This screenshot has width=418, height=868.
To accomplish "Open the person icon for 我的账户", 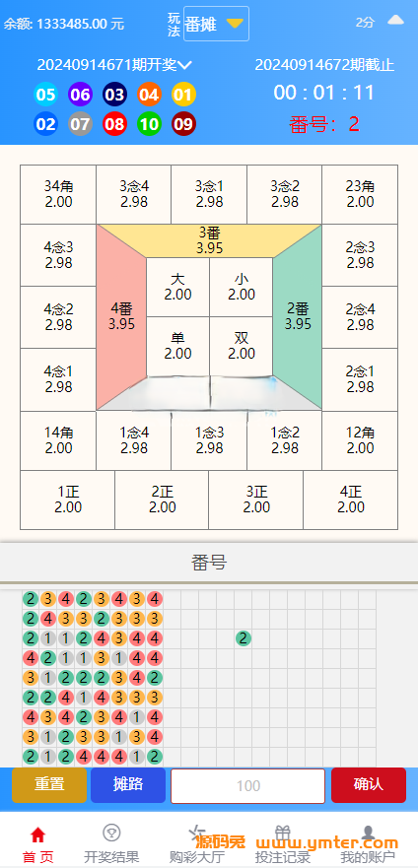I will tap(368, 833).
